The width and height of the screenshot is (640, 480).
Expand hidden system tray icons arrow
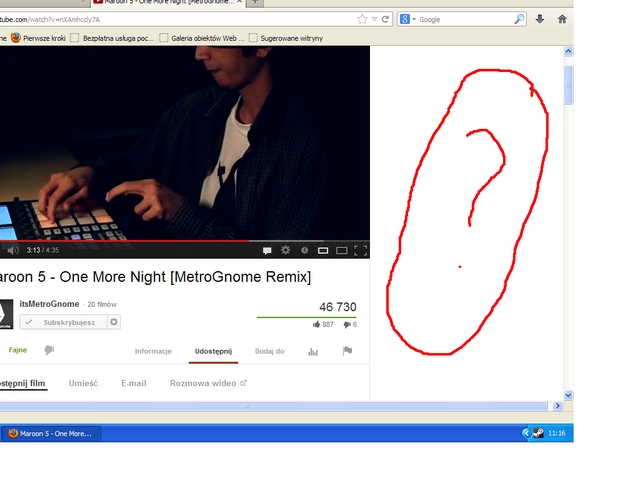point(526,433)
